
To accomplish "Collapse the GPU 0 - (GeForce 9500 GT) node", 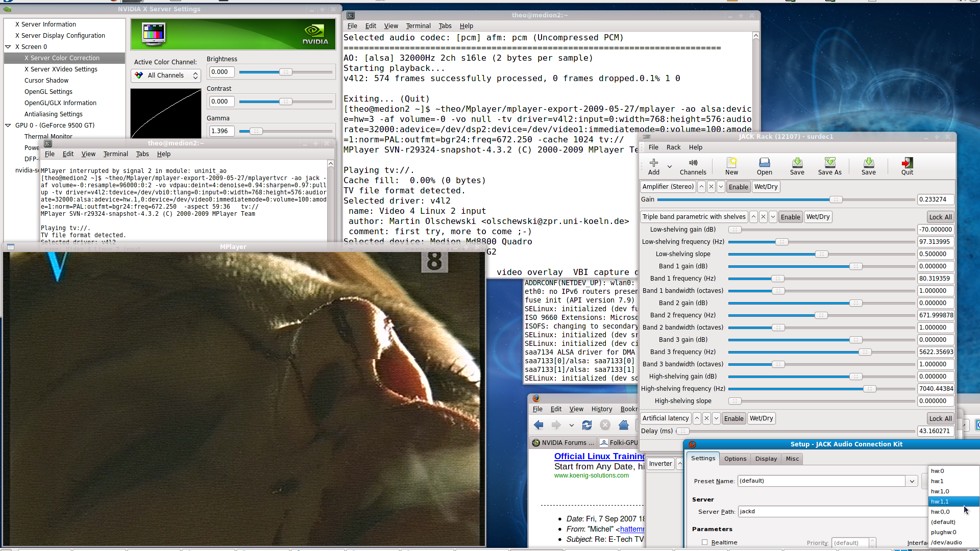I will 8,126.
